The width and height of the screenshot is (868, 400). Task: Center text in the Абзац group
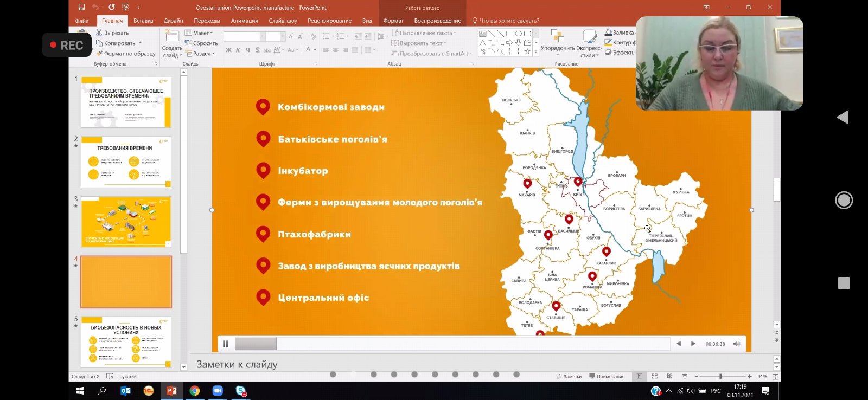[336, 50]
